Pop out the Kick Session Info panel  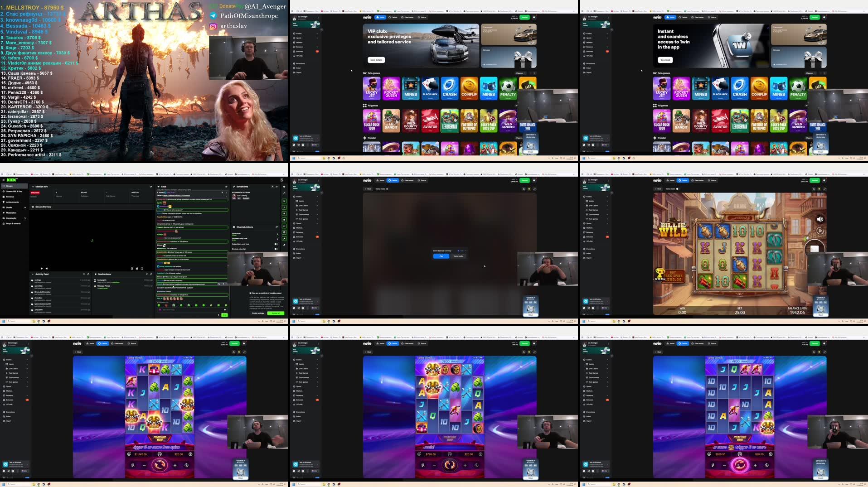[x=151, y=187]
